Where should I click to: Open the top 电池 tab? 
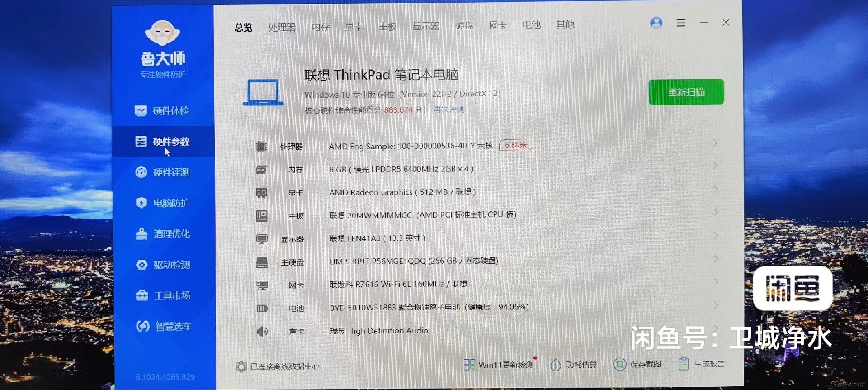click(532, 24)
